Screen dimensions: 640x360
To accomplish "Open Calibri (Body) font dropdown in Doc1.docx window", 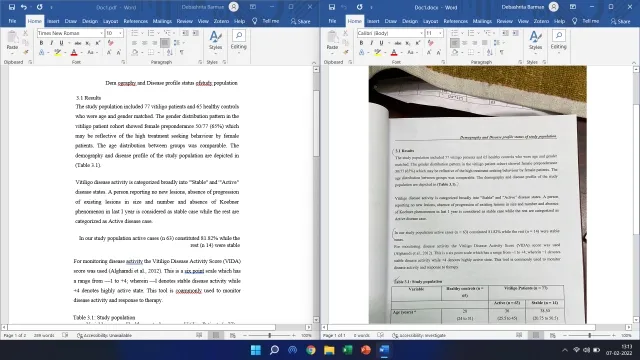I will click(x=421, y=33).
